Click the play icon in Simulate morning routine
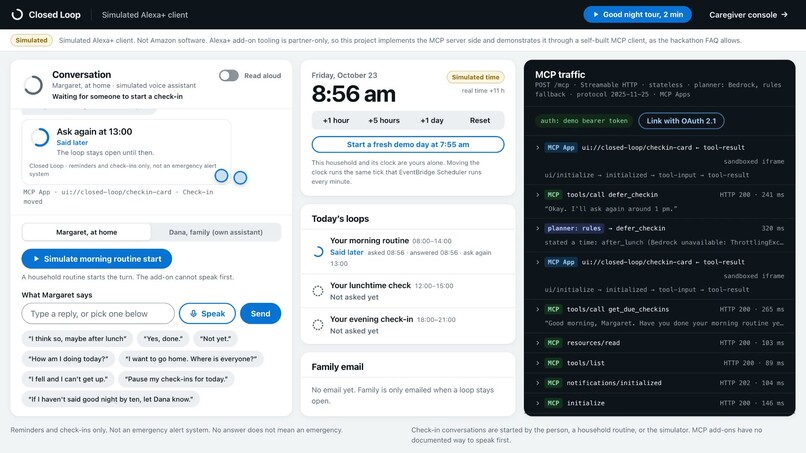The image size is (806, 453). [36, 259]
